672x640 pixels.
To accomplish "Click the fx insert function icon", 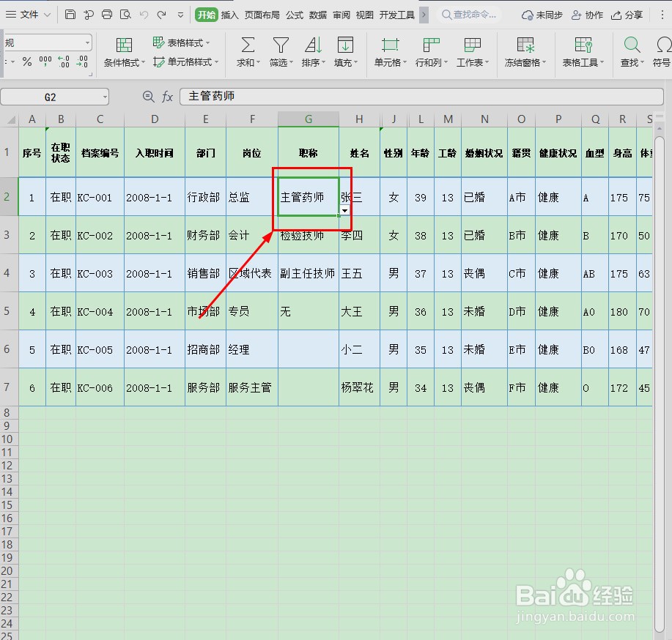I will point(167,97).
